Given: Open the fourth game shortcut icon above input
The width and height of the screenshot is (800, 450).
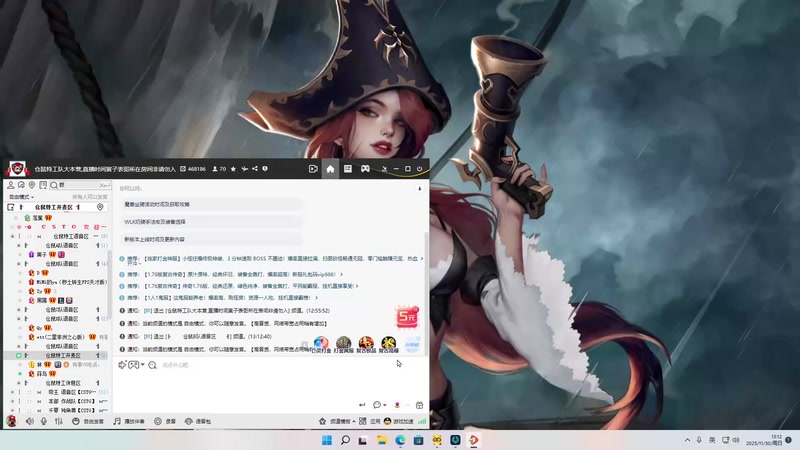Looking at the screenshot, I should click(388, 344).
